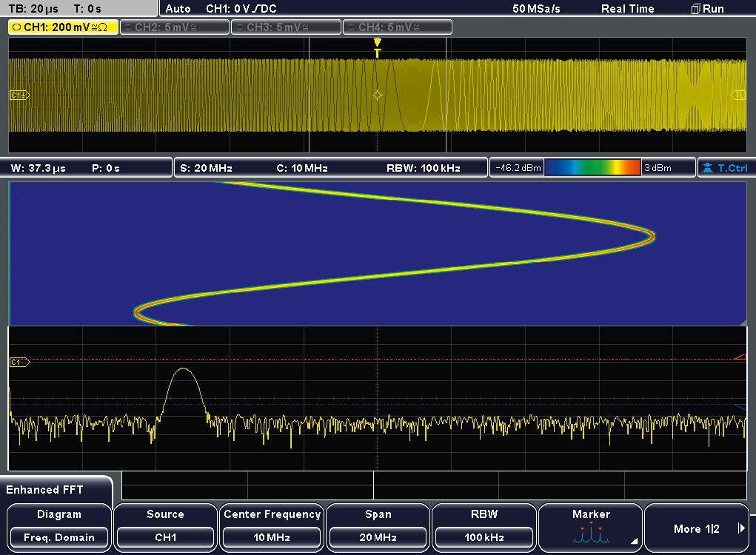Click the red upper level arrow marker

(x=740, y=357)
